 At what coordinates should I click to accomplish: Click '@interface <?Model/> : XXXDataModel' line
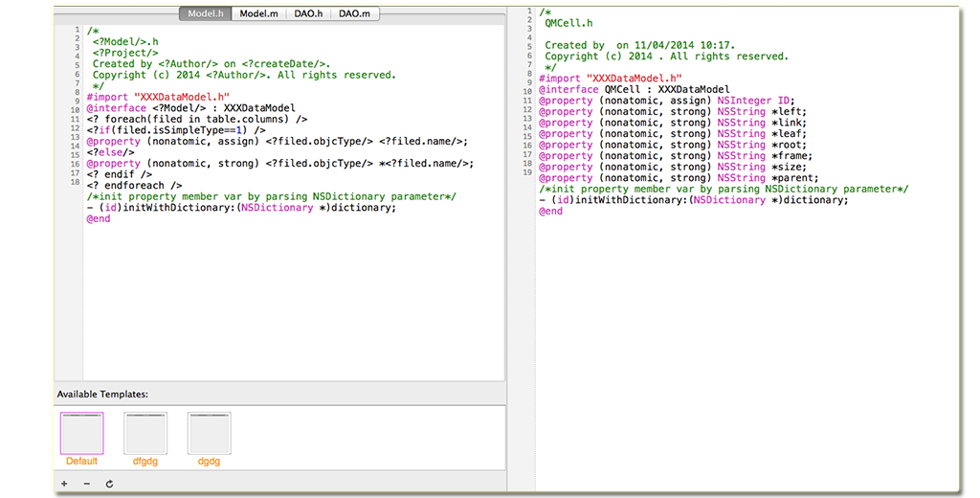pos(190,108)
